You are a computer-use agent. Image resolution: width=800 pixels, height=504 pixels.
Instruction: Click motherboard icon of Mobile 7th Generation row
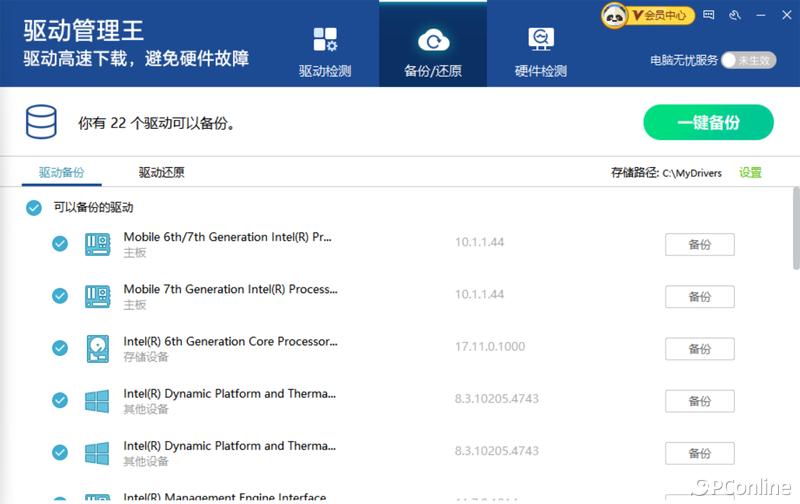tap(97, 296)
